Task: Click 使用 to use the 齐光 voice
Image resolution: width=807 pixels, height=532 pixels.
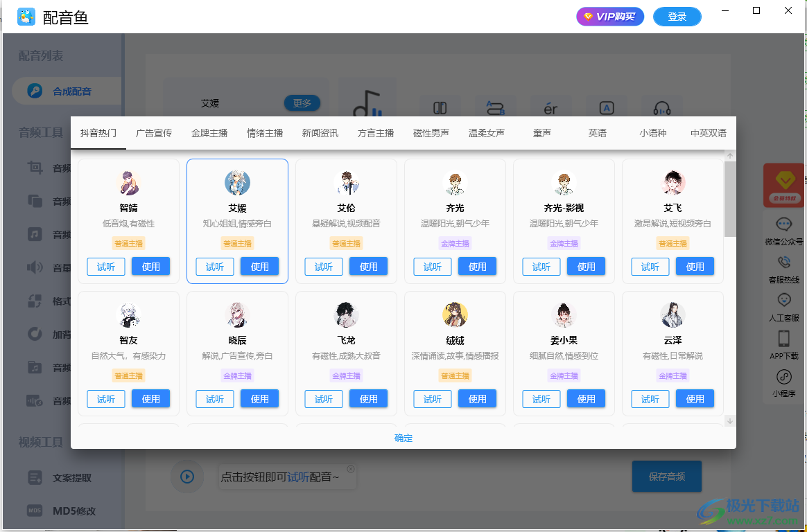Action: (477, 266)
